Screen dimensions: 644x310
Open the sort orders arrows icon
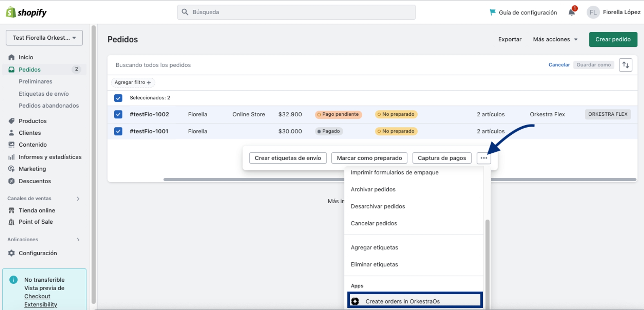(x=625, y=65)
